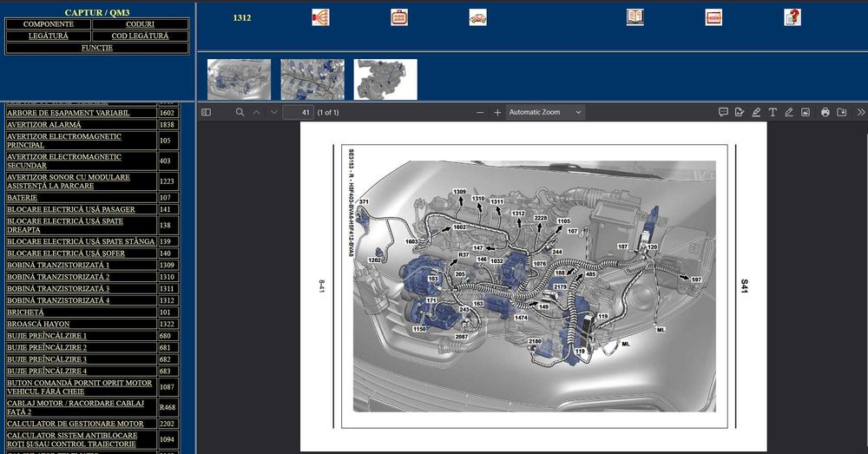Screen dimensions: 868x454
Task: Open BUJIE PREÎNCĂLZIRE 3 link
Action: pos(47,359)
